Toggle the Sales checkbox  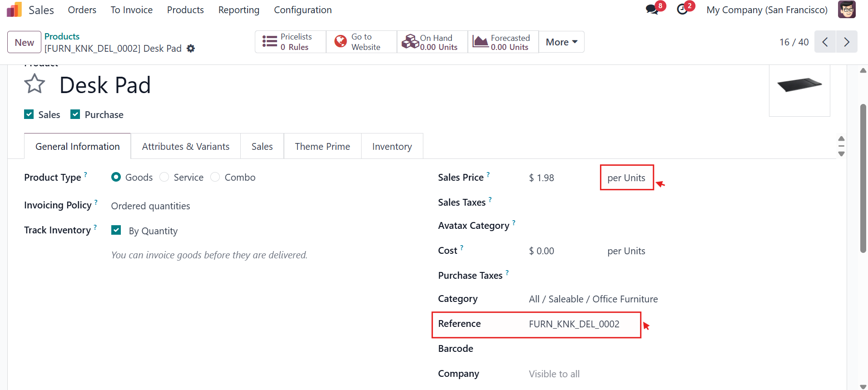(x=29, y=114)
